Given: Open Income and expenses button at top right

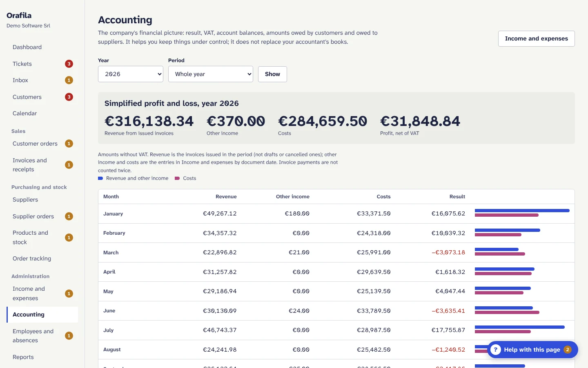Looking at the screenshot, I should click(x=536, y=38).
